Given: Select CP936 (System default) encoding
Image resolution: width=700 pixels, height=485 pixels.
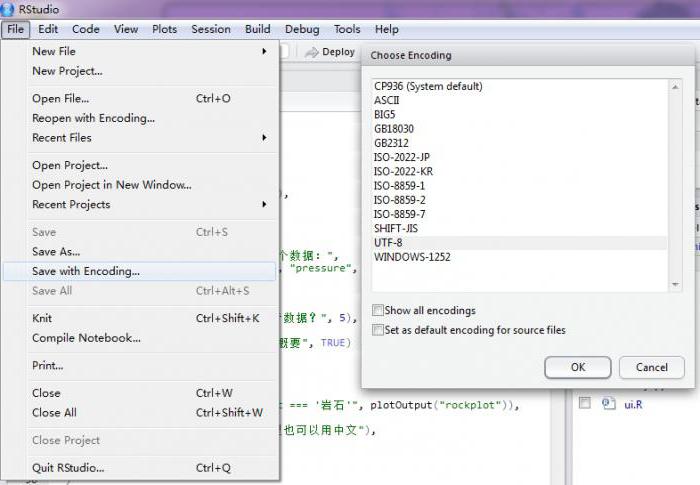Looking at the screenshot, I should click(428, 86).
